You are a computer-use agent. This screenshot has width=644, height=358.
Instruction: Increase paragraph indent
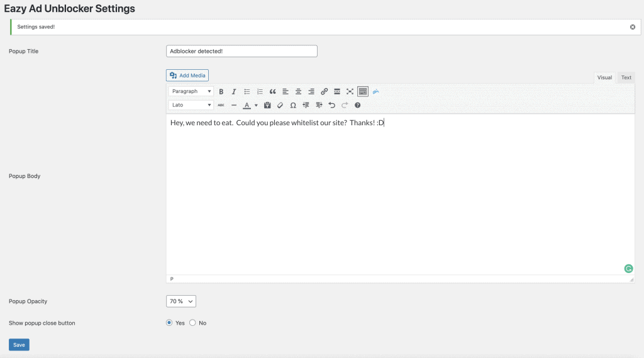point(319,105)
